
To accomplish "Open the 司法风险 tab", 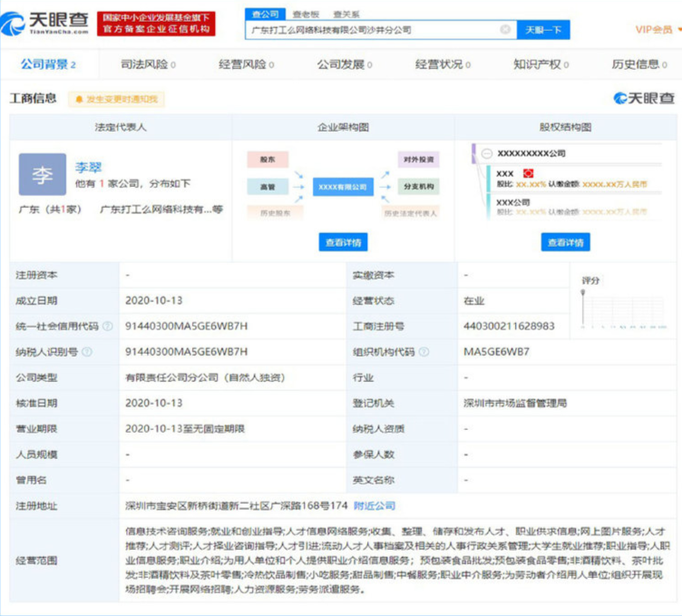I will [x=148, y=64].
